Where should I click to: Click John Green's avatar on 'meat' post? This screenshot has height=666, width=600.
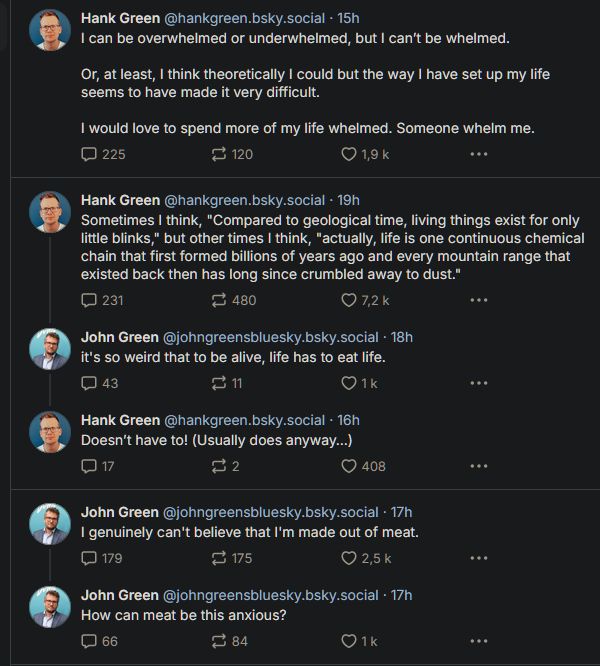tap(49, 523)
